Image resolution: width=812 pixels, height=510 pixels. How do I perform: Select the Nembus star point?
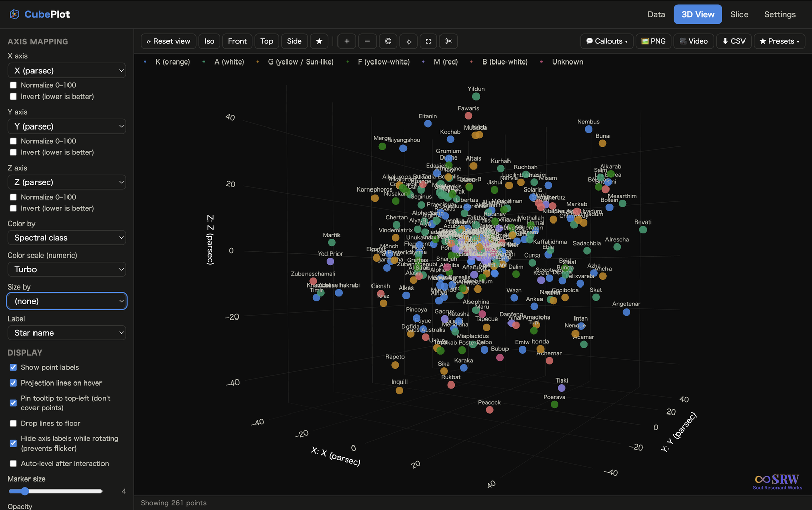589,130
